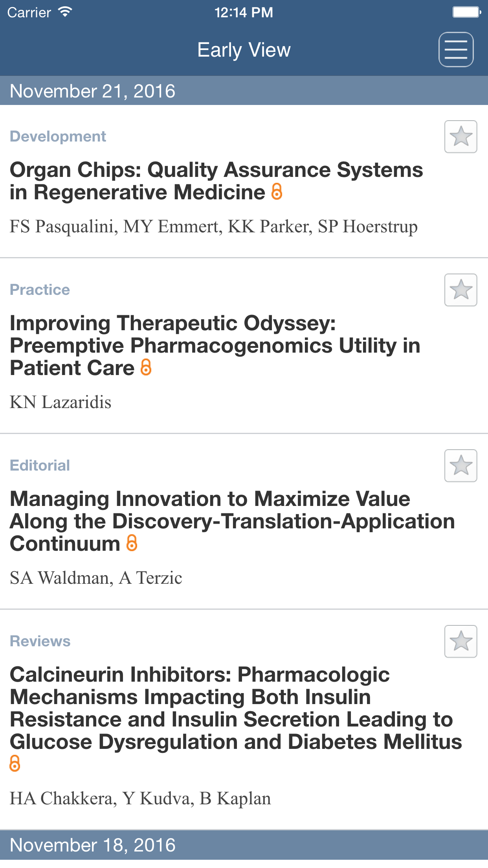488x868 pixels.
Task: Open Calcineurin Inhibitors review article
Action: pos(236,708)
